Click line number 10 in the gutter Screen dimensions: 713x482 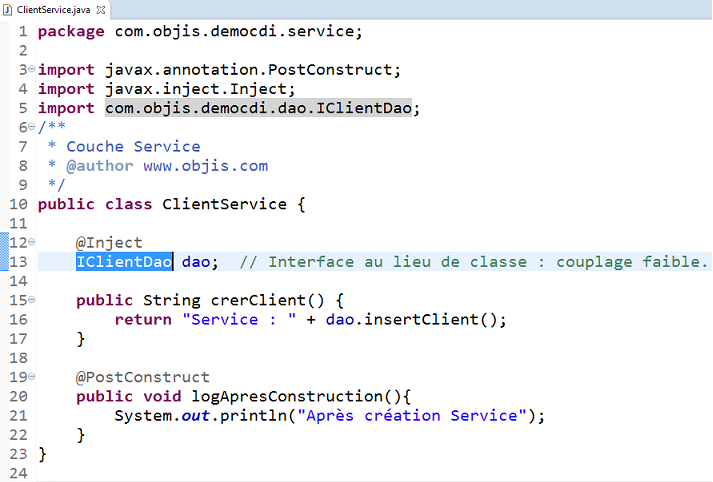18,204
